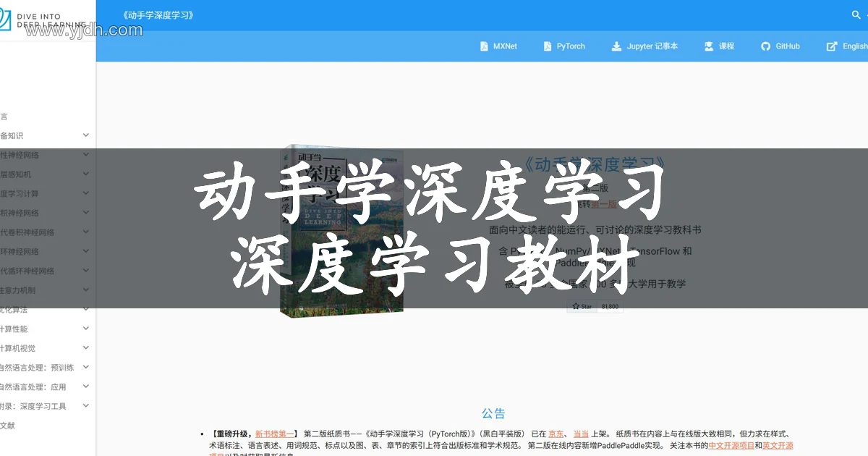This screenshot has width=868, height=456.
Task: Expand the 代循环神经网络 sidebar section
Action: (x=86, y=271)
